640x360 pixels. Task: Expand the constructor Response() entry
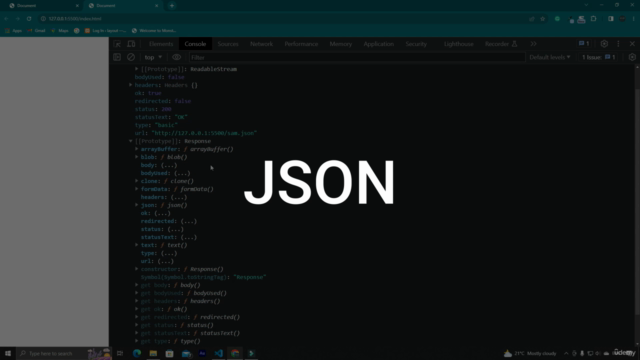[137, 269]
